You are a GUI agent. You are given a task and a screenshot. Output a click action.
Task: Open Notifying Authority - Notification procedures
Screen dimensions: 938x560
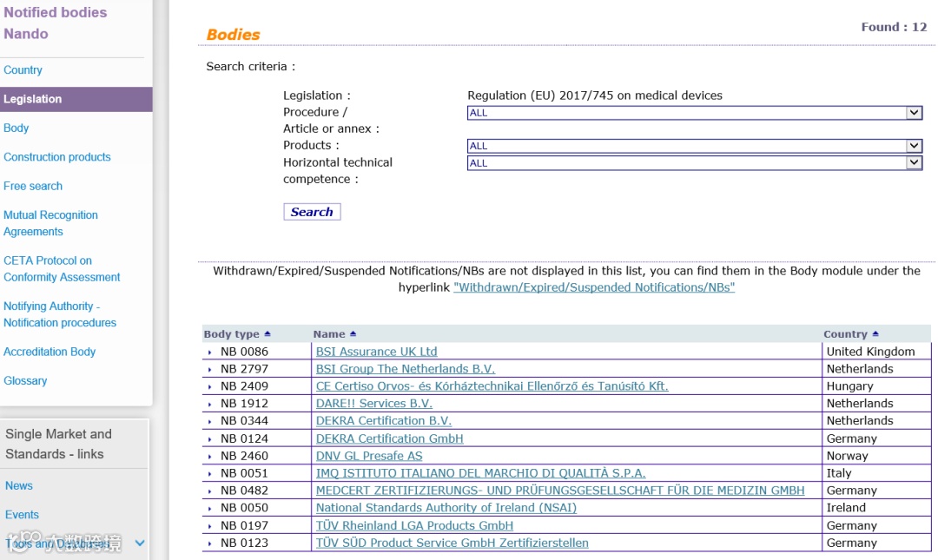click(x=60, y=314)
